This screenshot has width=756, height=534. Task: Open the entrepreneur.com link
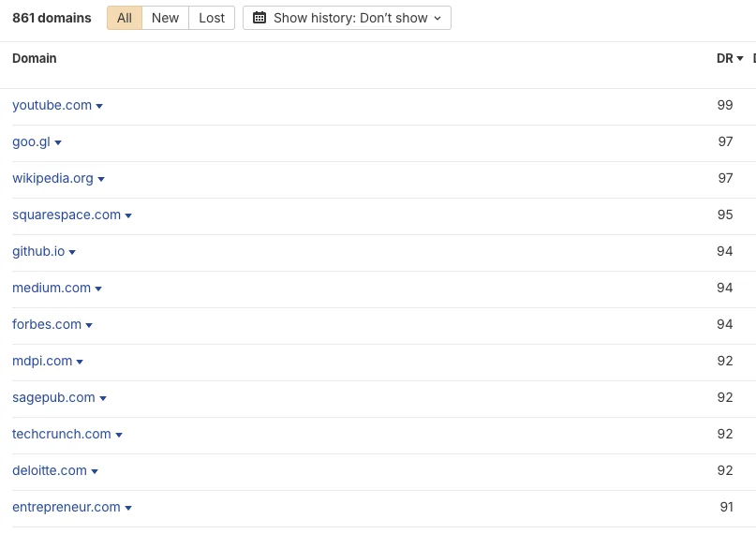tap(67, 507)
